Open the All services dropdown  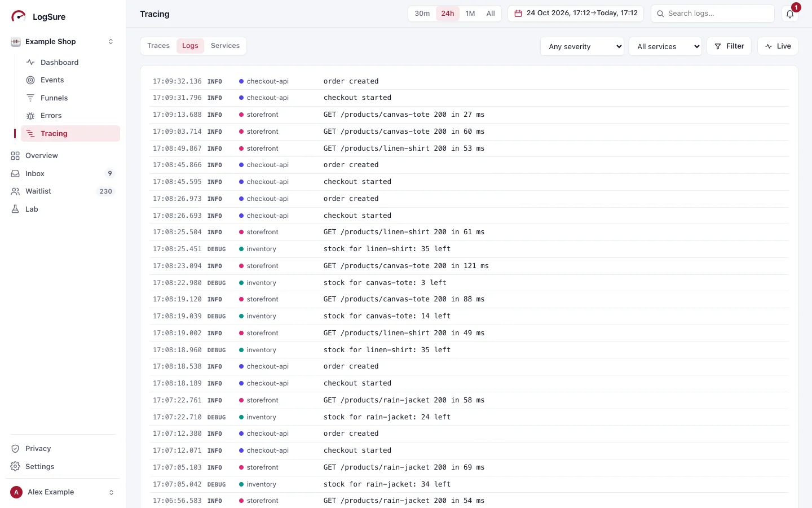665,46
